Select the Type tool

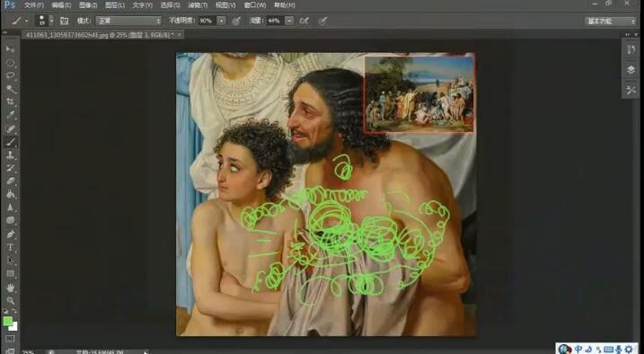(x=11, y=247)
